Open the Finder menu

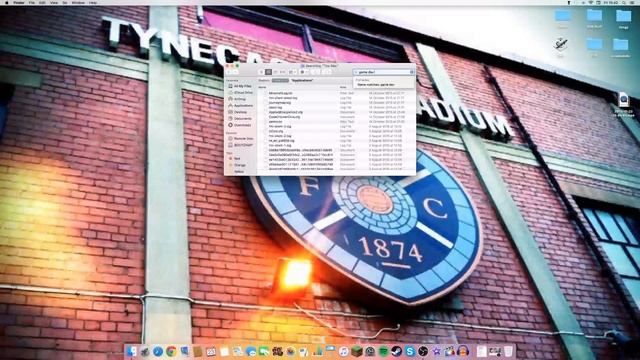click(19, 2)
